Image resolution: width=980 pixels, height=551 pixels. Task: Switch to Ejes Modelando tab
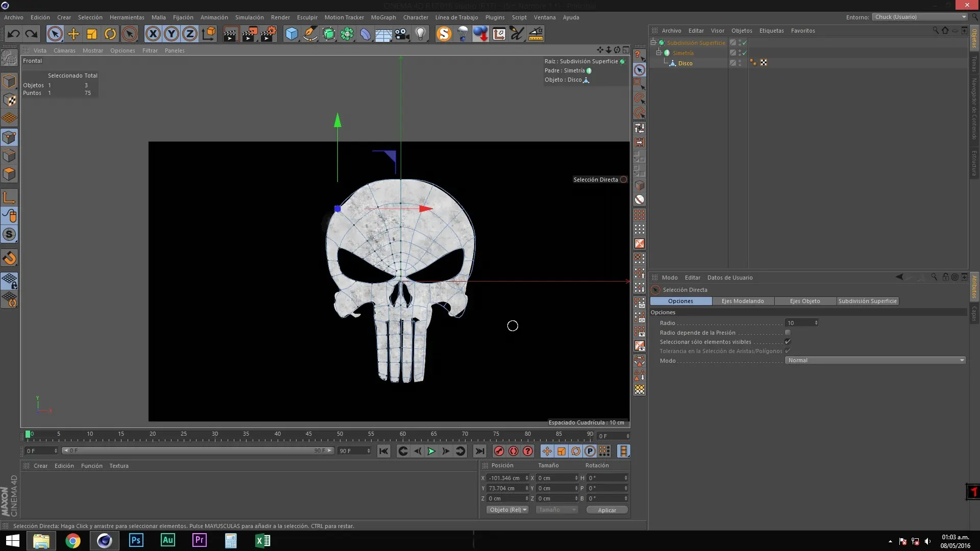pos(743,301)
